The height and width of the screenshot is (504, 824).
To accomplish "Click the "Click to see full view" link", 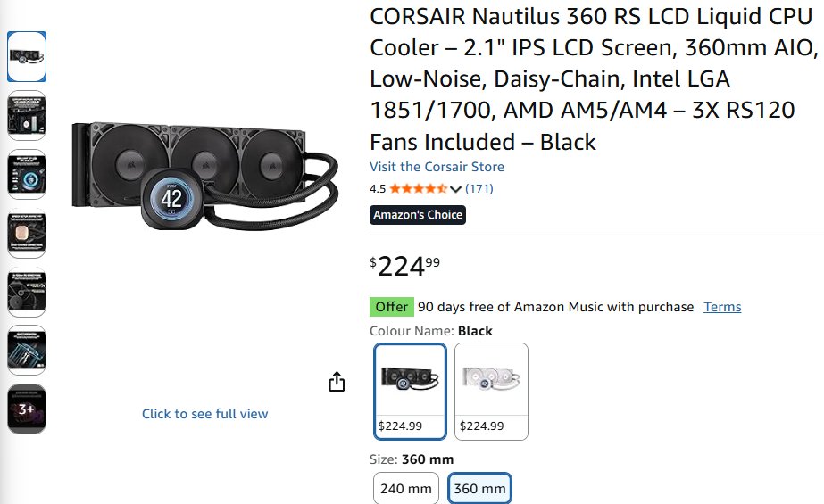I will (x=204, y=414).
